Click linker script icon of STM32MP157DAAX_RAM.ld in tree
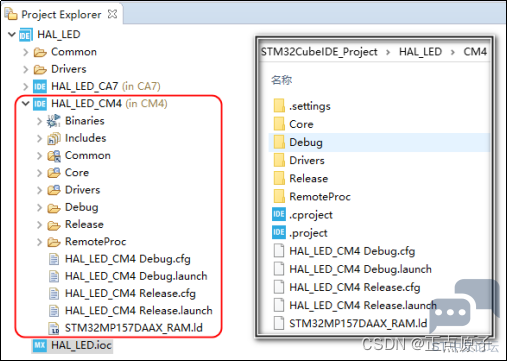The image size is (508, 362). (54, 328)
